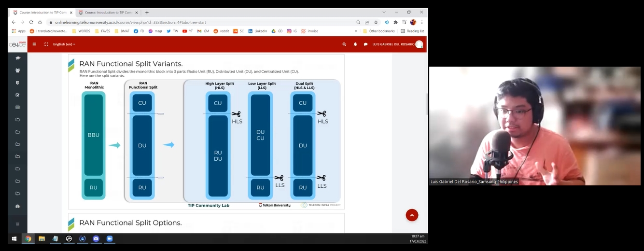Click the 'RAN Functional Split Options.' heading
The height and width of the screenshot is (251, 644).
[x=130, y=223]
